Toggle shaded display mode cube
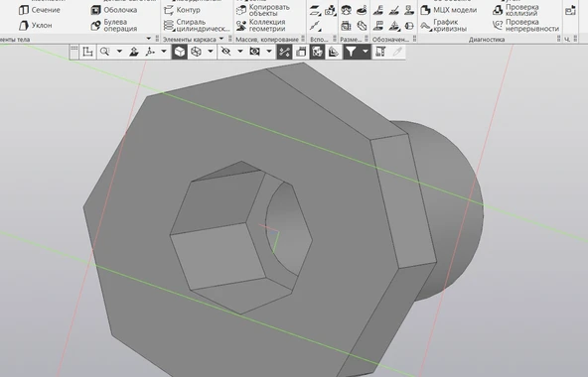Screen dimensions: 588x377 180,52
